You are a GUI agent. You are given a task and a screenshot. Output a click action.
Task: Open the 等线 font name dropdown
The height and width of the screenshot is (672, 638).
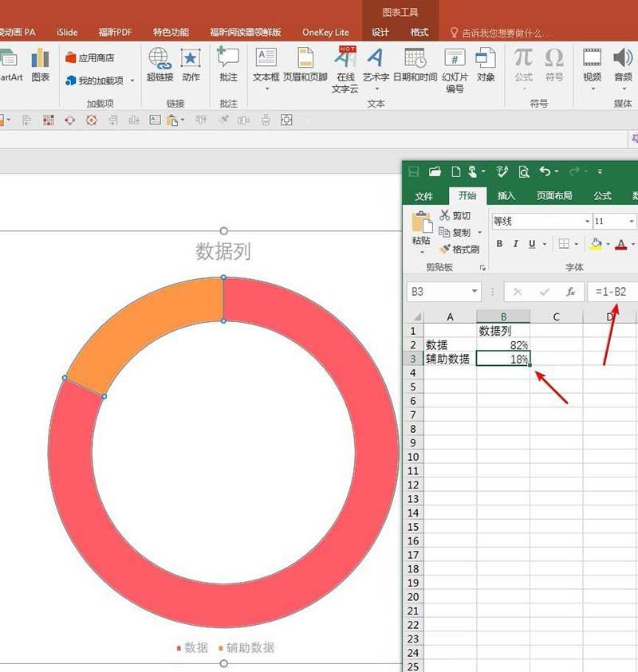point(588,222)
